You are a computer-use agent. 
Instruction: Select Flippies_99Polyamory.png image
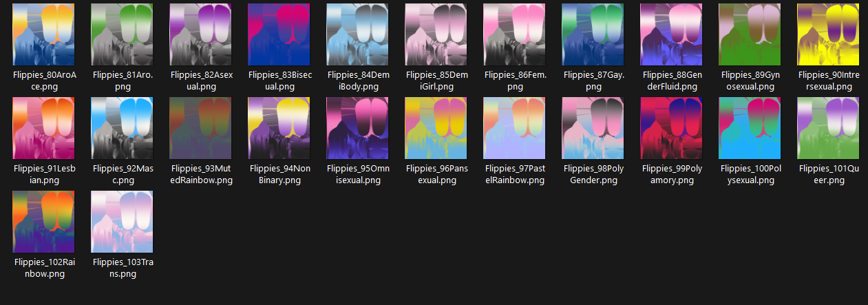672,128
